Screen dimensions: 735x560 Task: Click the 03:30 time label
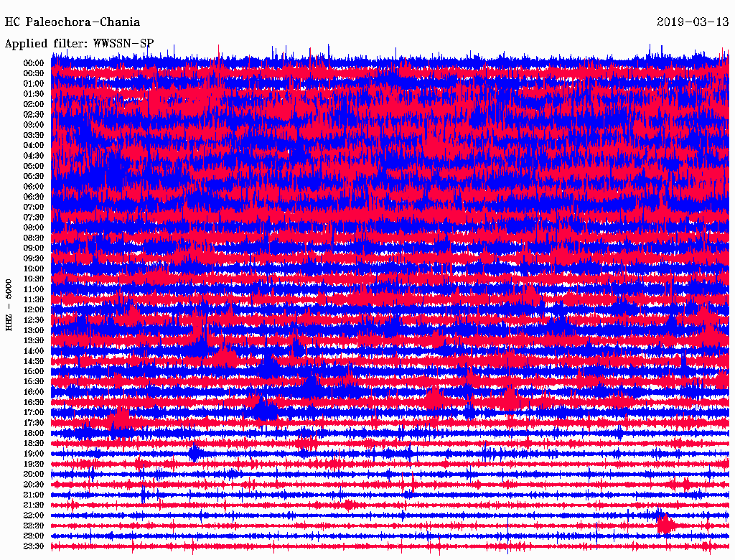pyautogui.click(x=34, y=136)
